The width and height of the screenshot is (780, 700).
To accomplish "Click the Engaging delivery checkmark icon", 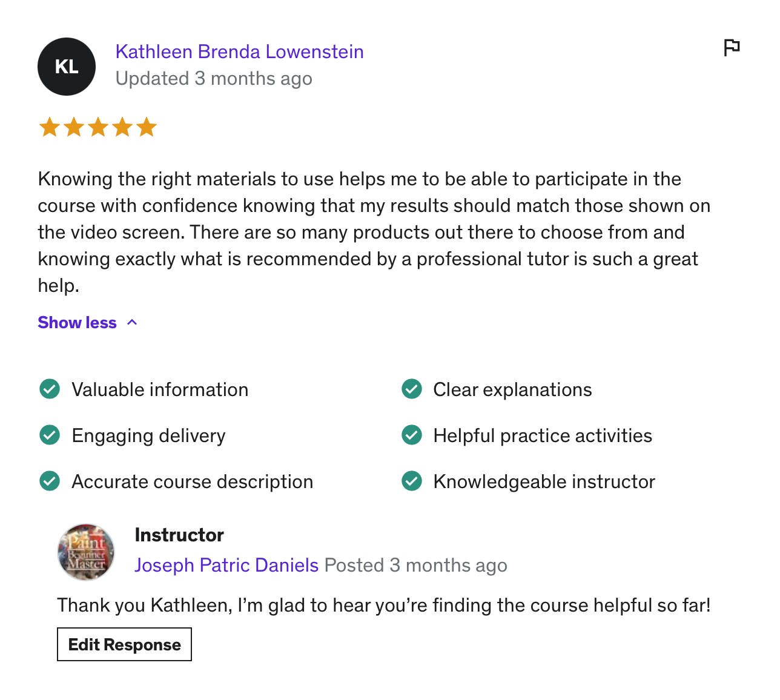I will [50, 435].
